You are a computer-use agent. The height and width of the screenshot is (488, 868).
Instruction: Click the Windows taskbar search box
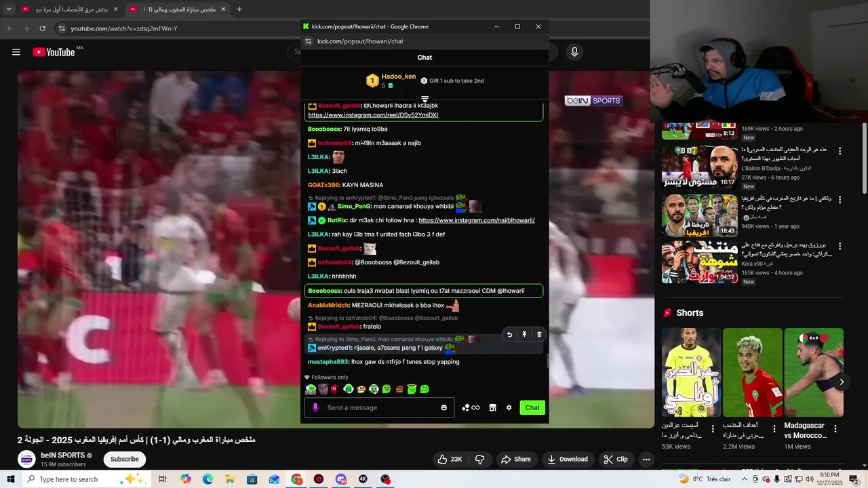pos(78,479)
